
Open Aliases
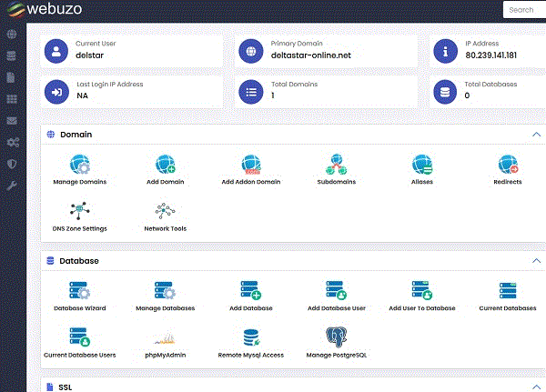pos(422,169)
